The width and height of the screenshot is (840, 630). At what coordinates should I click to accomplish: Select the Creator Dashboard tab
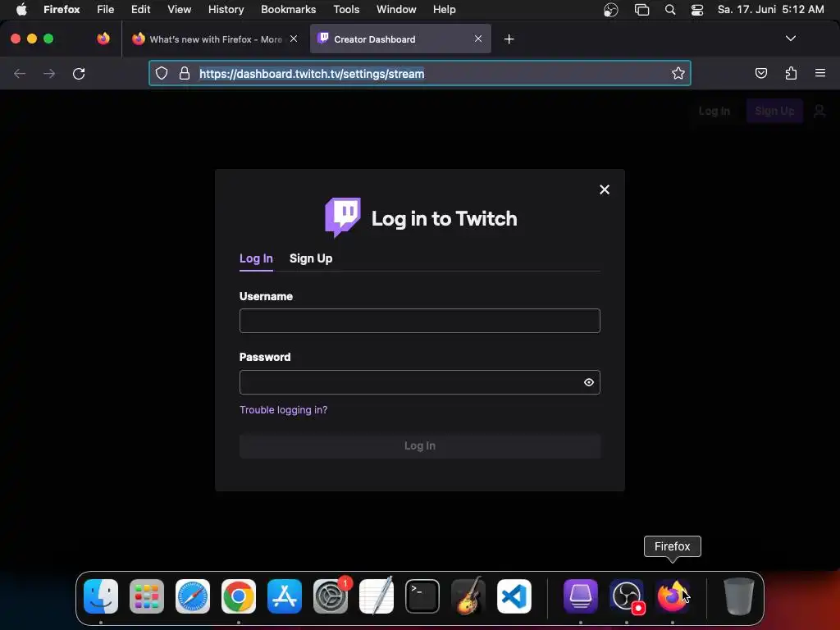pyautogui.click(x=400, y=39)
